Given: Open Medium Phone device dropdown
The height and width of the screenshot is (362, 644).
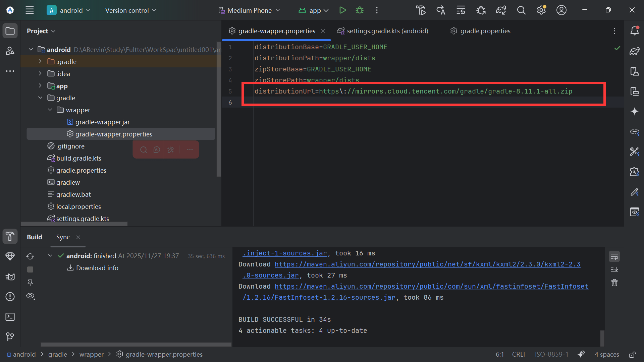Looking at the screenshot, I should point(249,10).
